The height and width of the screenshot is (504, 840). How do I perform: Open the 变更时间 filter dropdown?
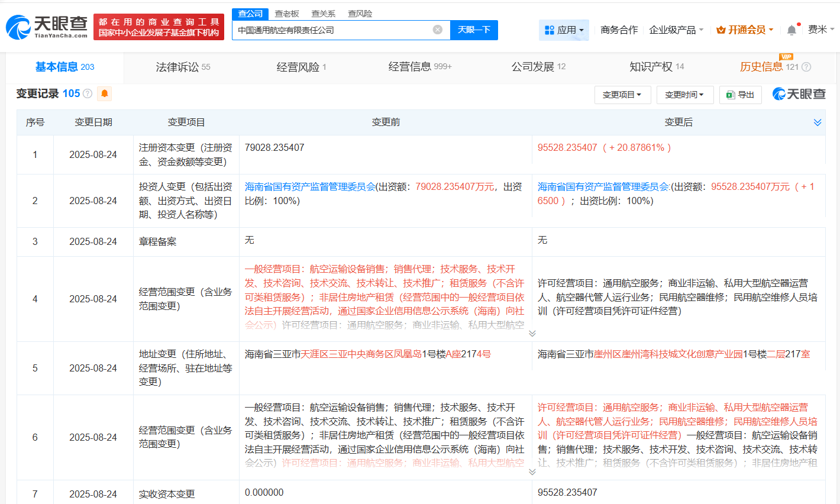tap(684, 95)
